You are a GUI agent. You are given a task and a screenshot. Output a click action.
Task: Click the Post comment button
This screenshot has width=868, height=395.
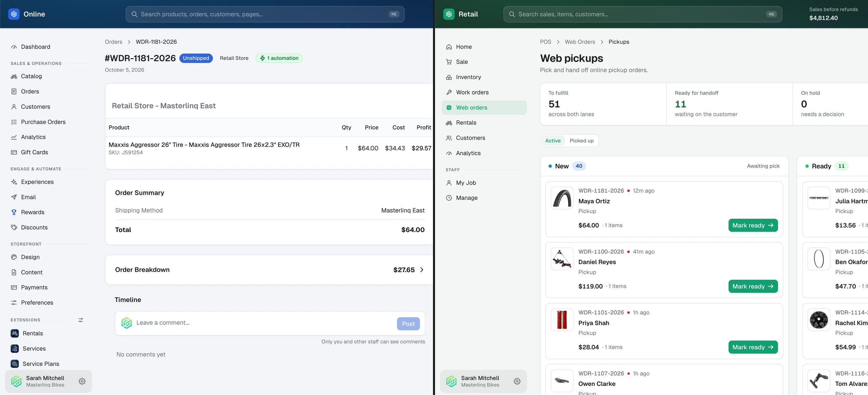(x=408, y=324)
